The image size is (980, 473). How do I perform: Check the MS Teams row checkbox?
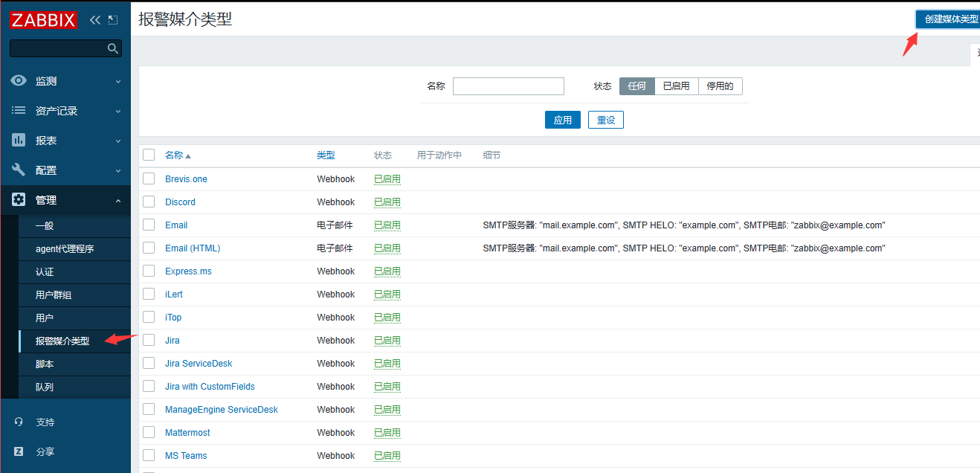tap(149, 455)
